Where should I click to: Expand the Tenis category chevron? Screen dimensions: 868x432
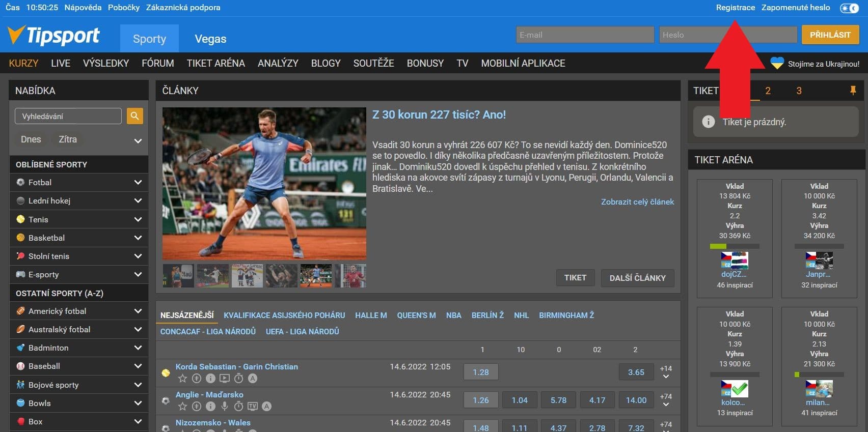coord(138,219)
